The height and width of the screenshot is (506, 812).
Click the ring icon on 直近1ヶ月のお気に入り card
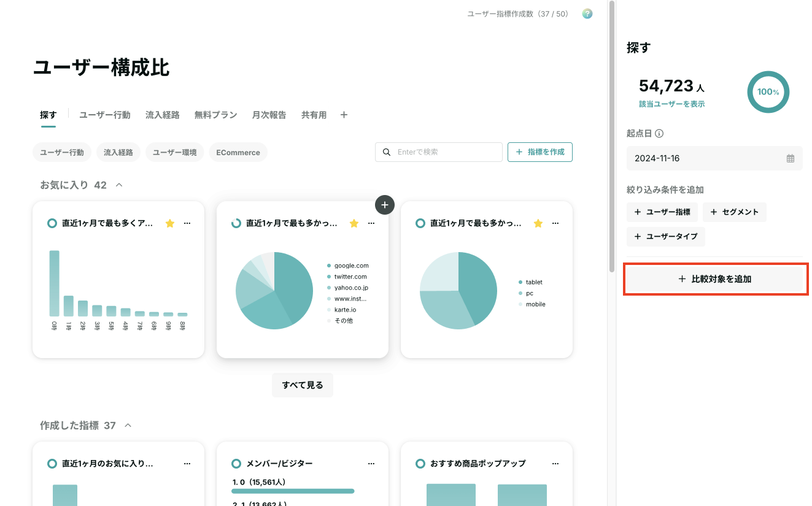tap(52, 464)
